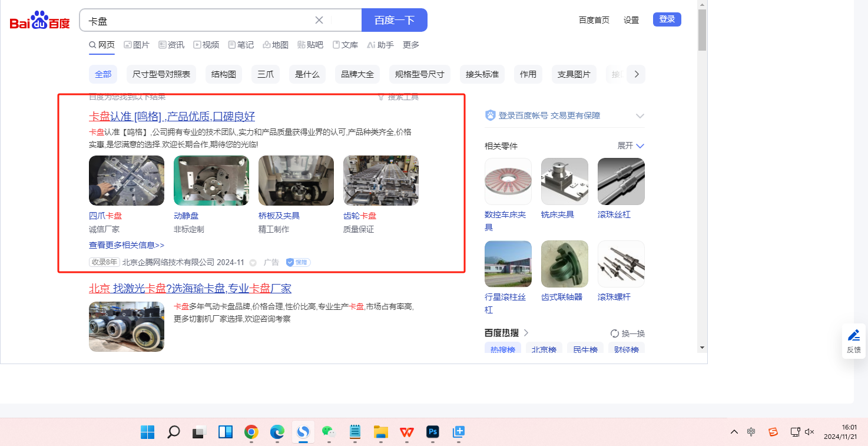Click the 中 input method indicator
The image size is (868, 446).
pos(751,432)
